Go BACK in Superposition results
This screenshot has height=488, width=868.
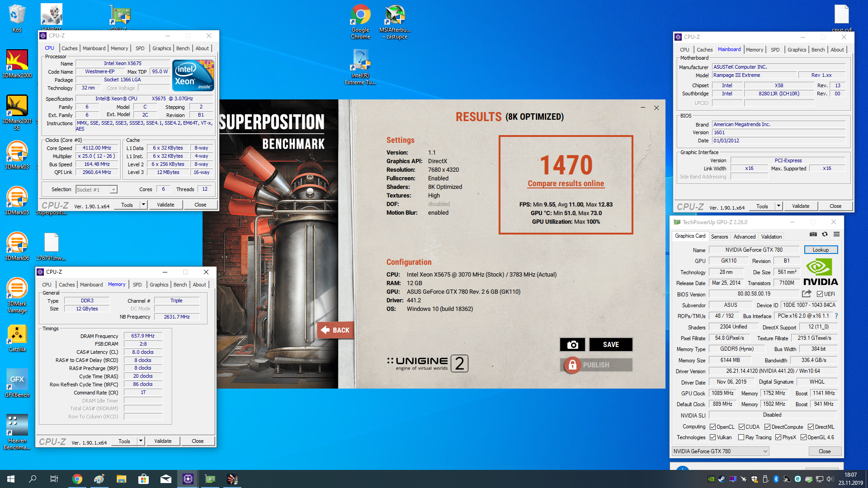point(335,330)
